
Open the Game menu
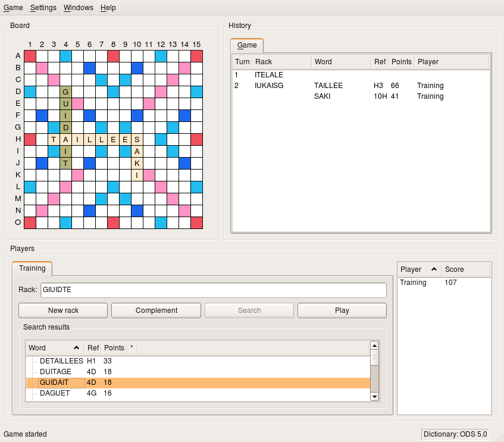point(13,8)
